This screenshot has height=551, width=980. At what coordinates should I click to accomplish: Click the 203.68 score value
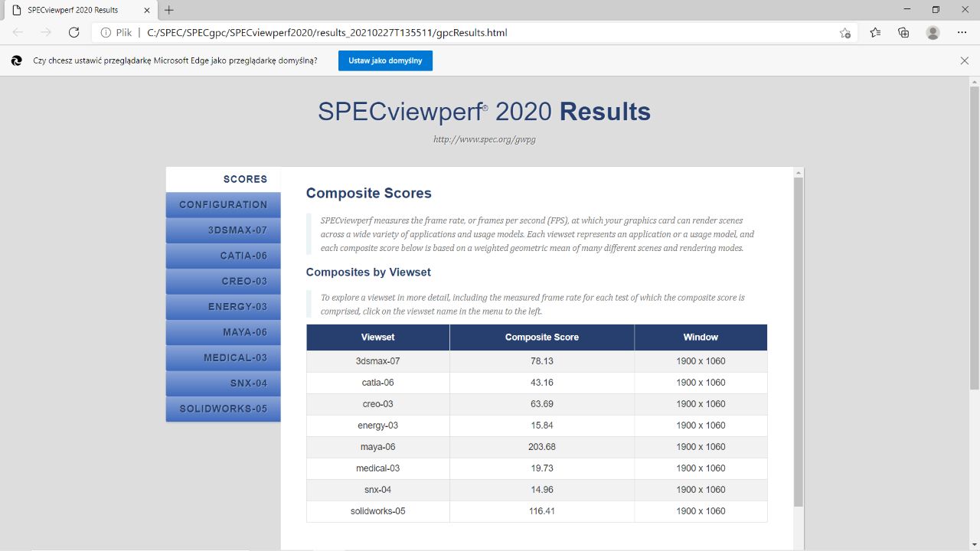[541, 447]
